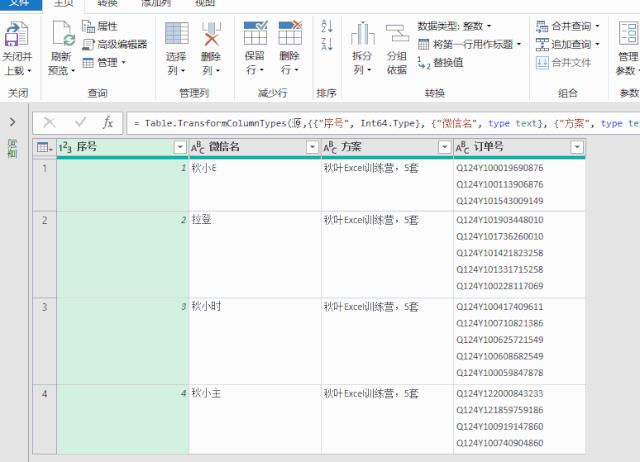Click 替换值 (Replace Values)
Viewport: 640px width, 462px height.
click(440, 62)
